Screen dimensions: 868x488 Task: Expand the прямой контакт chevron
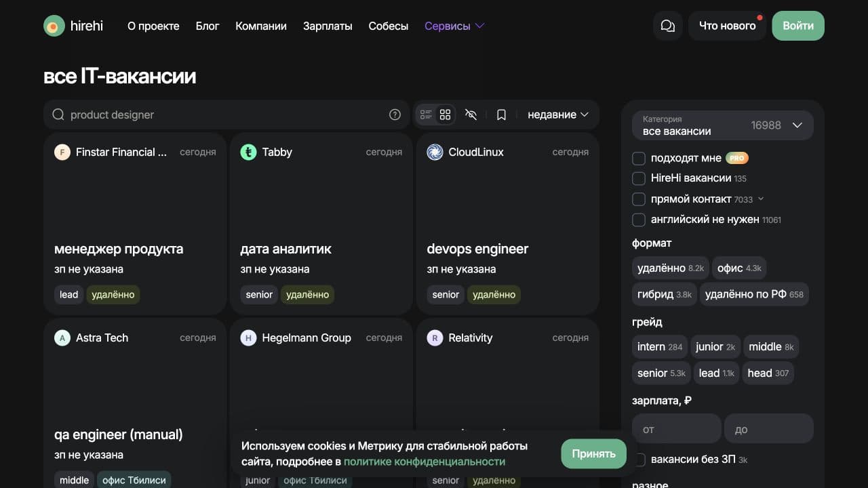761,199
